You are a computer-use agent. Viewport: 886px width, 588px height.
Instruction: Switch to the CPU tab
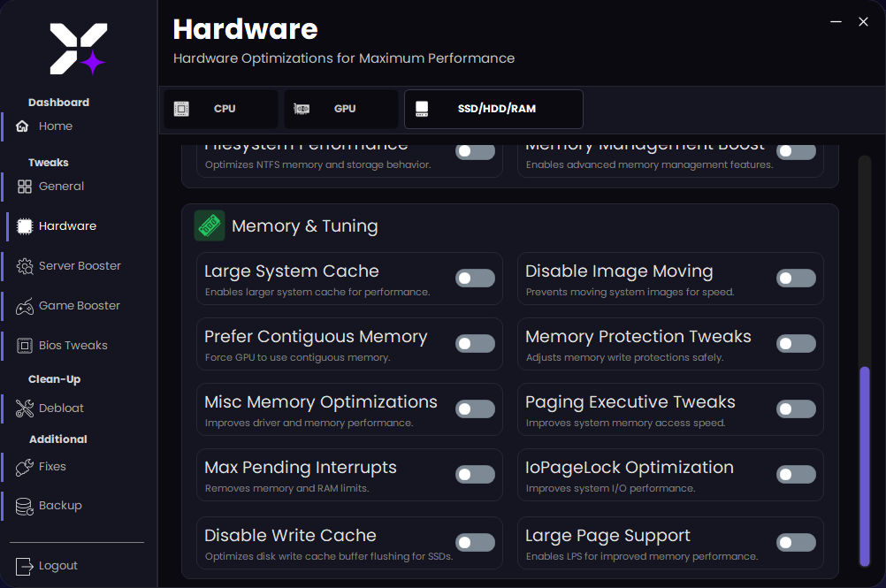(219, 109)
